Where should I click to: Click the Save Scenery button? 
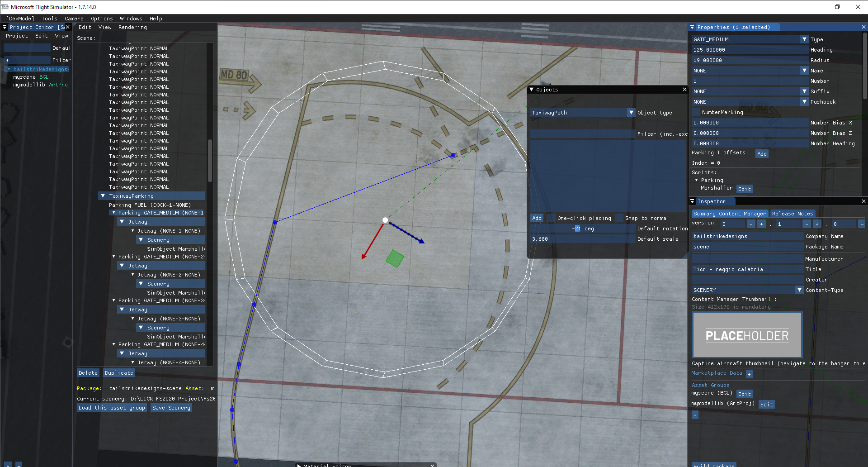(x=171, y=408)
